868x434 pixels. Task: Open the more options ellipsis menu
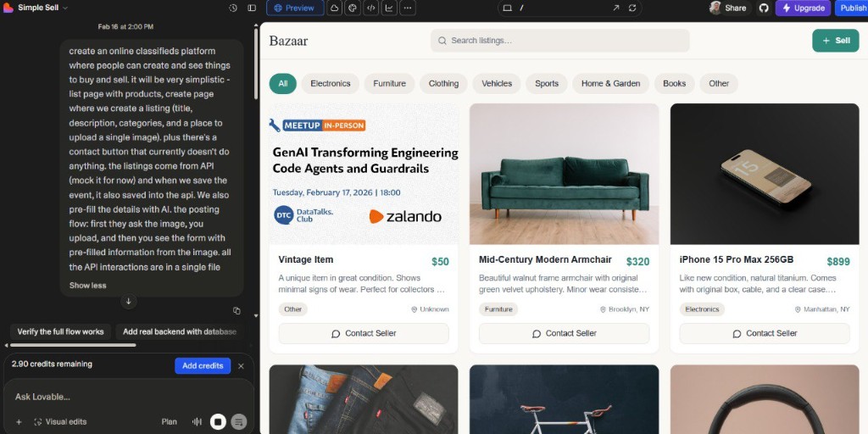408,8
